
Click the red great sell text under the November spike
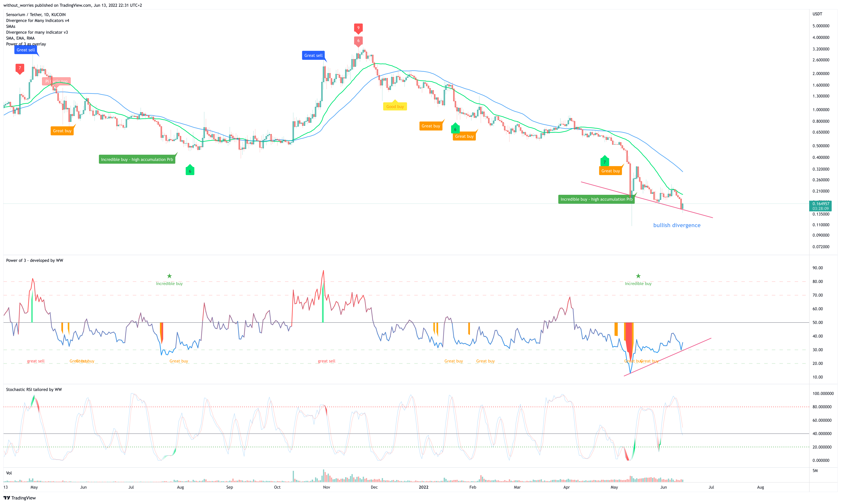(326, 361)
